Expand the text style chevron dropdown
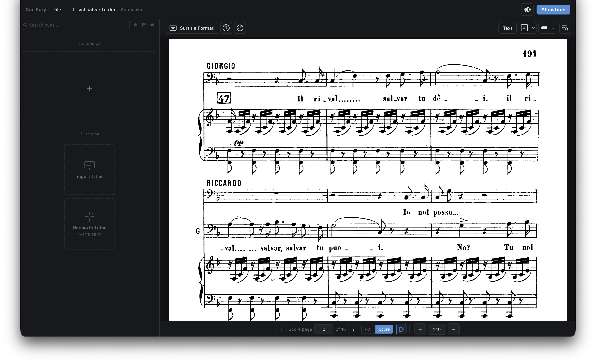The image size is (596, 364). point(533,28)
